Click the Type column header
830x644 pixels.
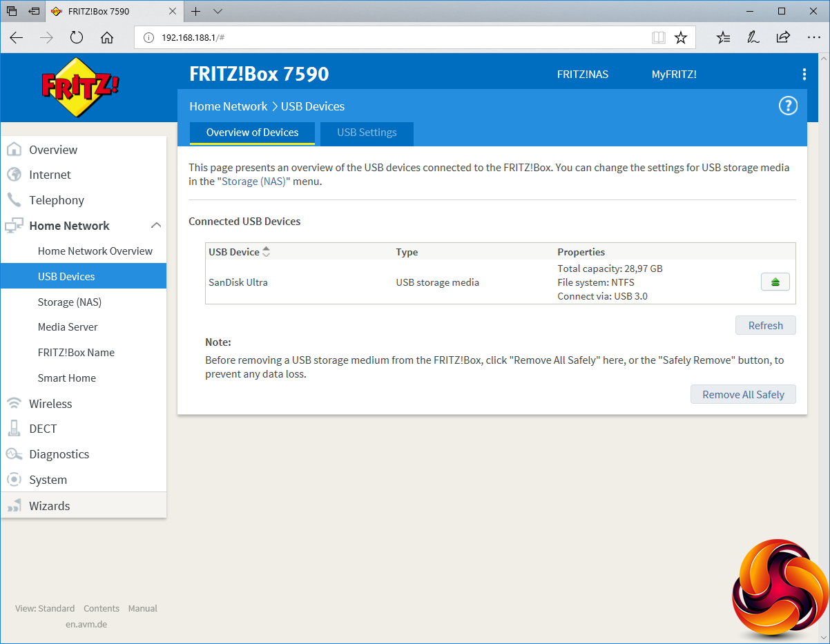click(407, 252)
